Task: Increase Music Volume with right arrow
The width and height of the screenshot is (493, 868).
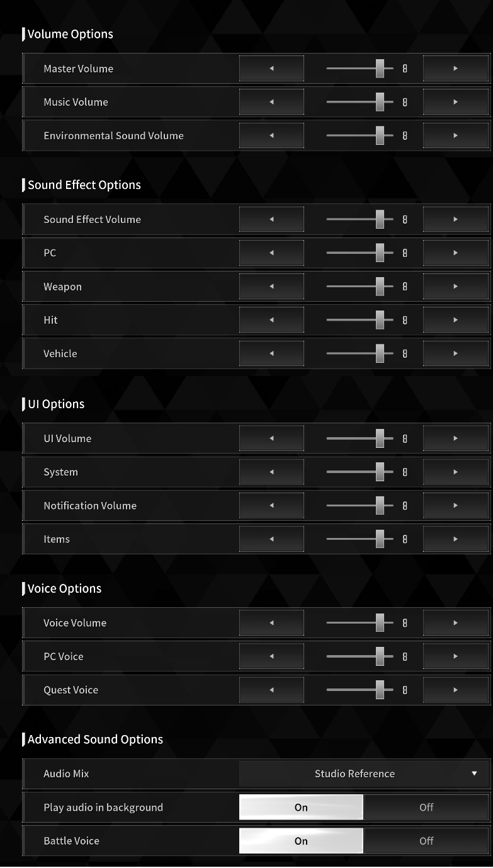Action: pyautogui.click(x=456, y=102)
